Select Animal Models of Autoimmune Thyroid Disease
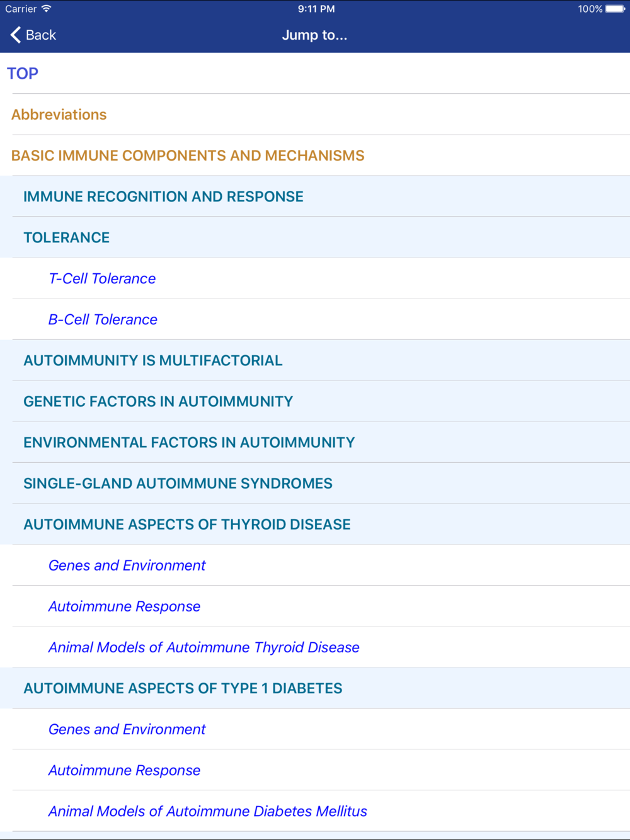 315,646
